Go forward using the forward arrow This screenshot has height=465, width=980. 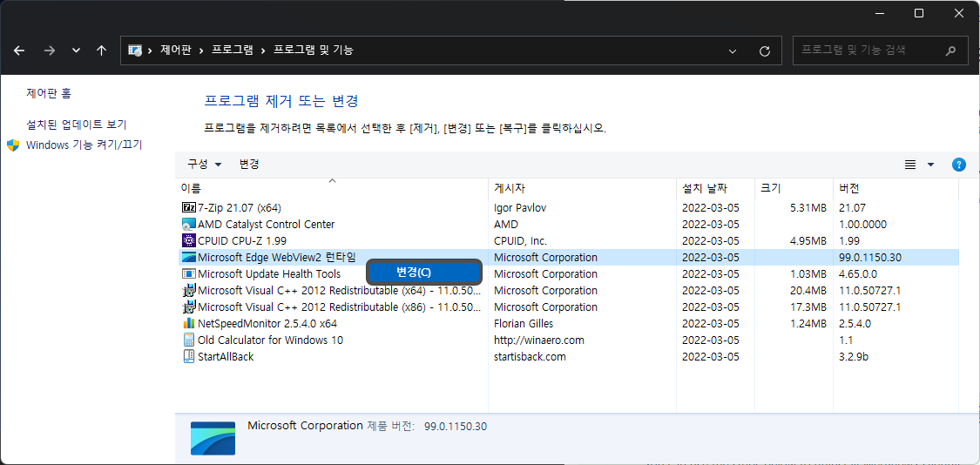tap(50, 51)
